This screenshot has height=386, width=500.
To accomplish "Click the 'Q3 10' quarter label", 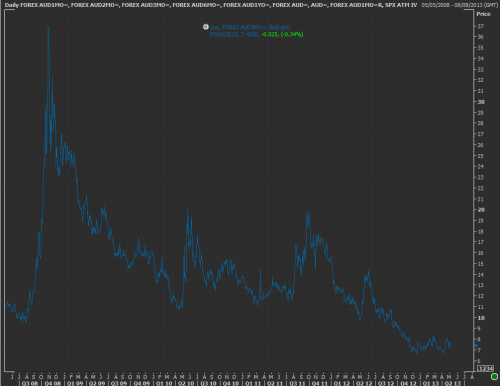I will coord(208,383).
